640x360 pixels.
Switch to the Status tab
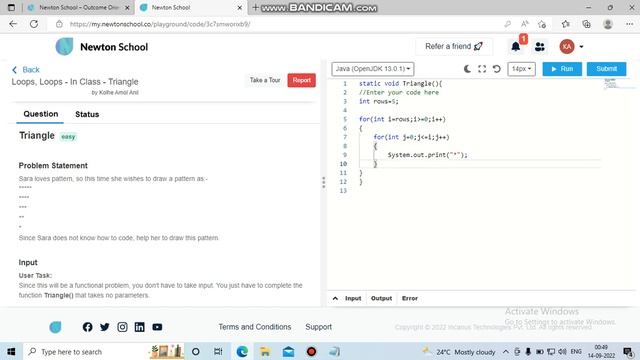(x=87, y=114)
